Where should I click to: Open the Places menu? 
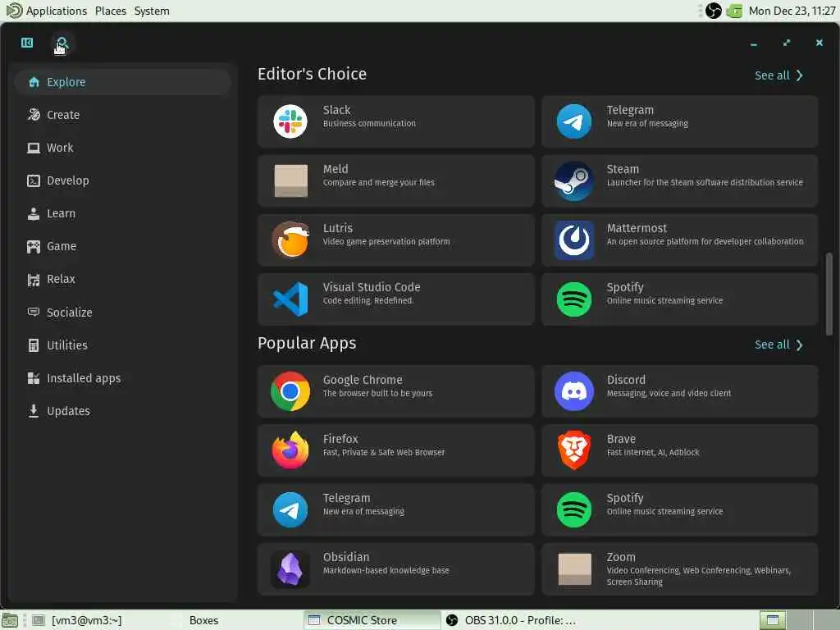[x=111, y=11]
